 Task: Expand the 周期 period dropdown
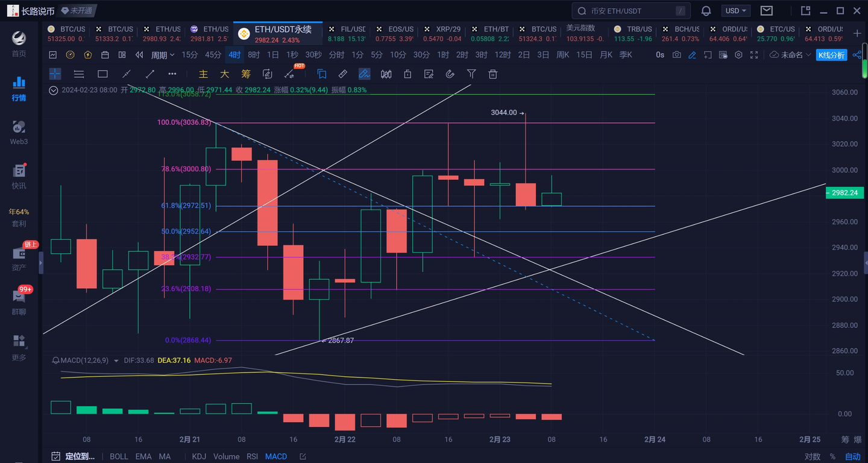pos(163,55)
